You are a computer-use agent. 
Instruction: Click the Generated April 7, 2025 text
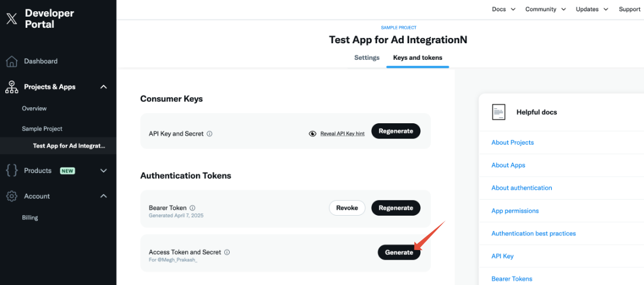[x=176, y=216]
